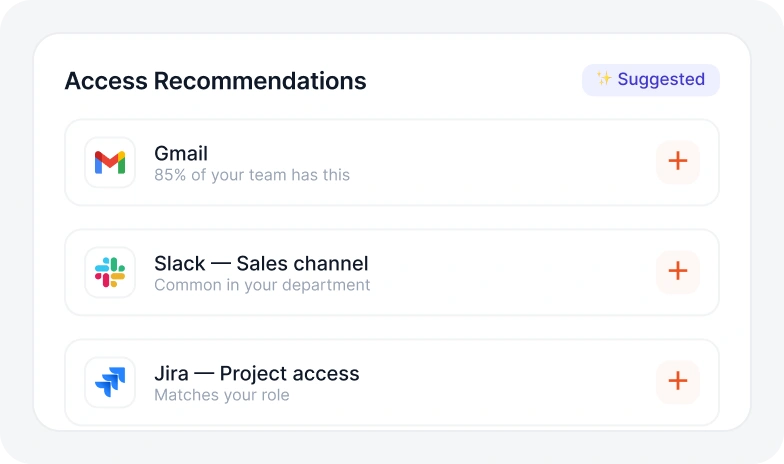Click the Suggested badge
This screenshot has height=464, width=784.
point(650,80)
